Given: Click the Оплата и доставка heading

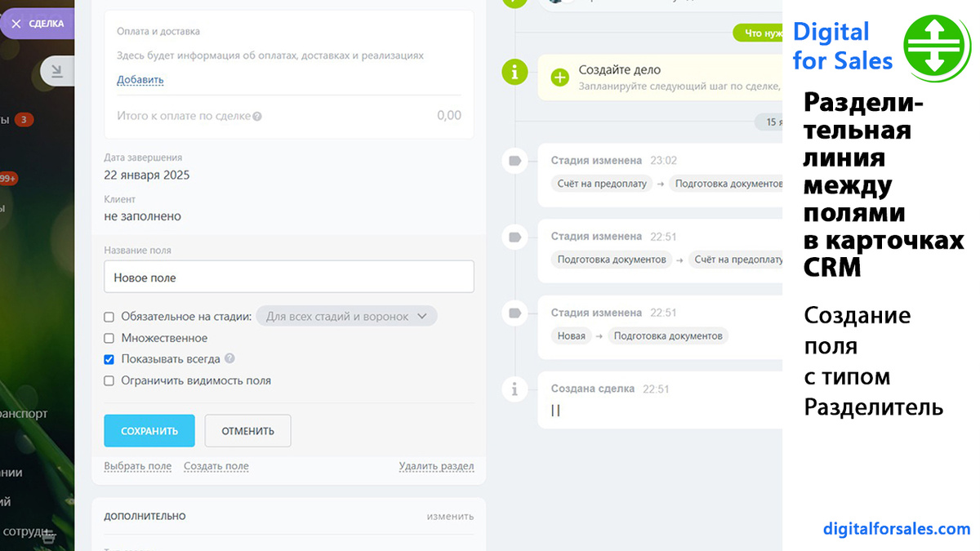Looking at the screenshot, I should [158, 32].
